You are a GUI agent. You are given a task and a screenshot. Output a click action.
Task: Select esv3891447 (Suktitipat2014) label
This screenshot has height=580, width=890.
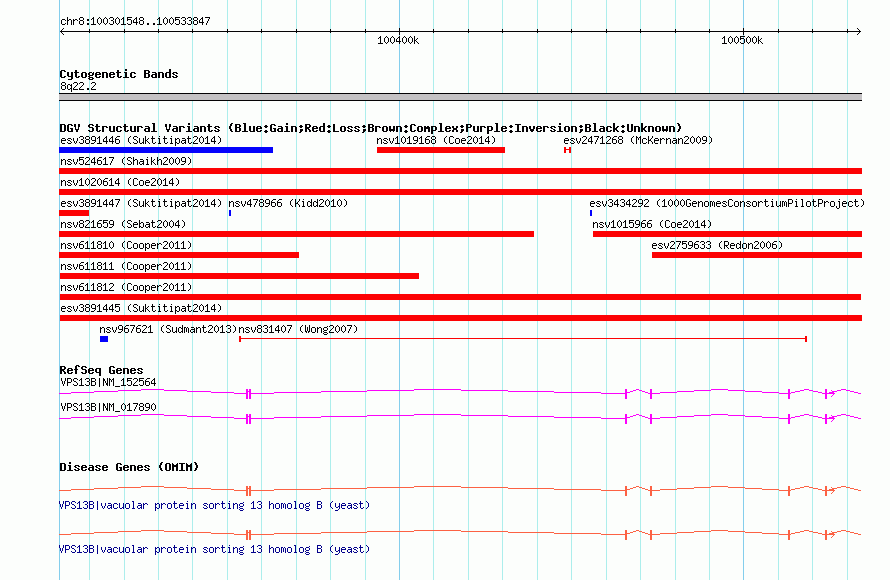click(x=141, y=203)
